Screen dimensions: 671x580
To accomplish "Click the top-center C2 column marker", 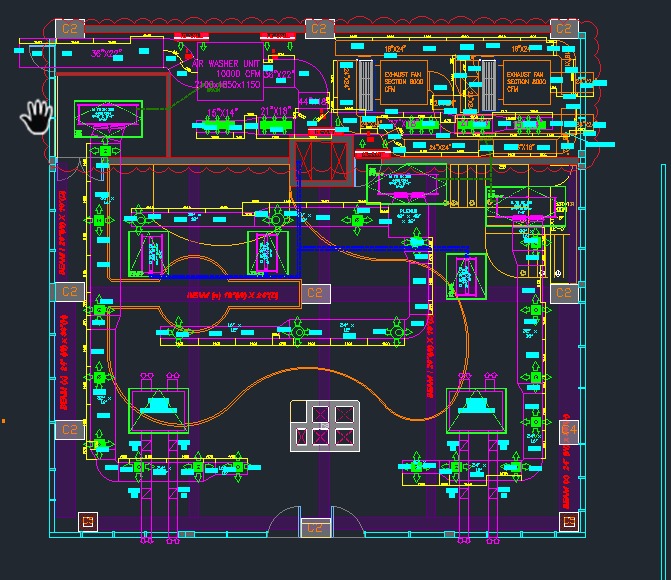I will coord(317,28).
